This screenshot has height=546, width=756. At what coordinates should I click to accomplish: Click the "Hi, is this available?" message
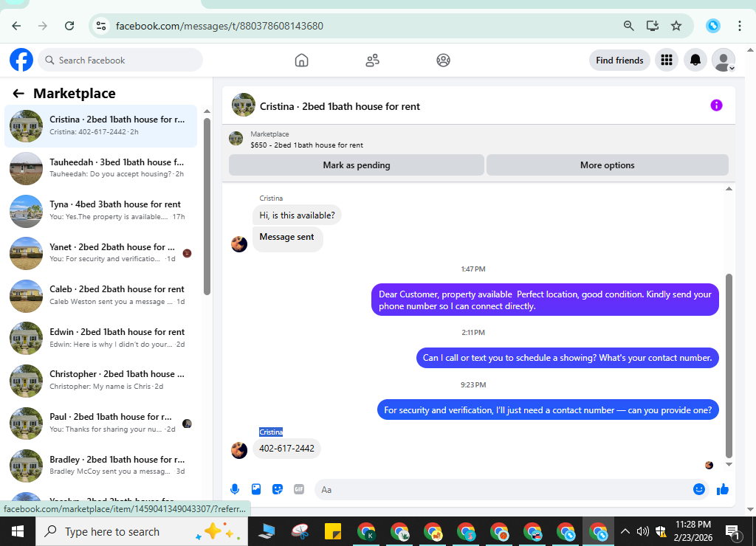pos(297,215)
